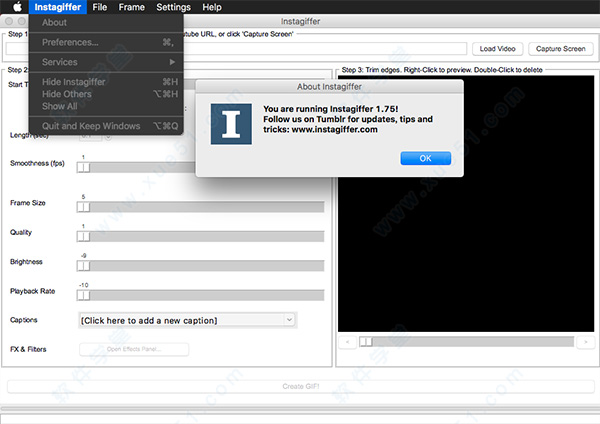Viewport: 600px width, 424px height.
Task: Click the next frame arrow under preview
Action: (585, 342)
